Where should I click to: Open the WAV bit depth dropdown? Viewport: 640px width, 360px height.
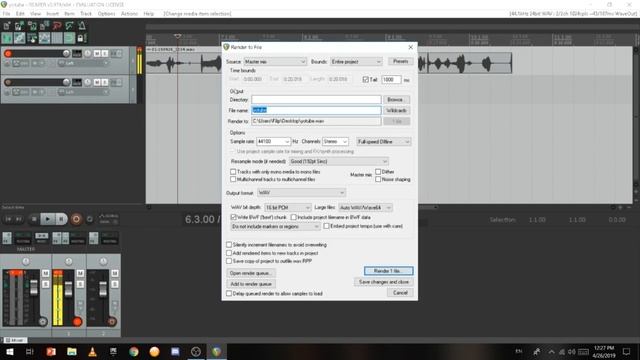pos(288,208)
